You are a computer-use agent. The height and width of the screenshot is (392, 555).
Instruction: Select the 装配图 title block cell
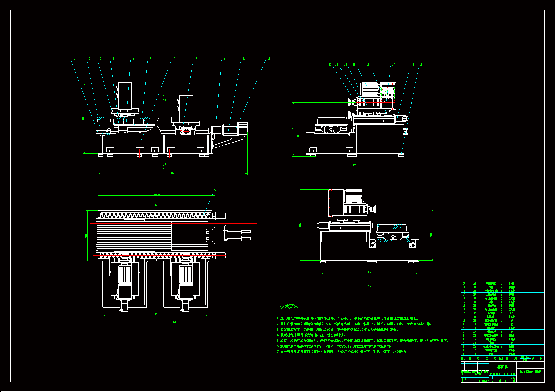[x=503, y=367]
